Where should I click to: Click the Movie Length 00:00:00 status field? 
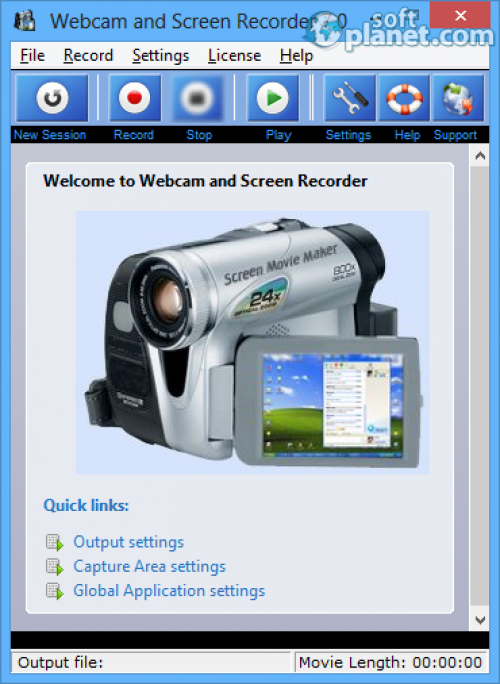pos(391,663)
